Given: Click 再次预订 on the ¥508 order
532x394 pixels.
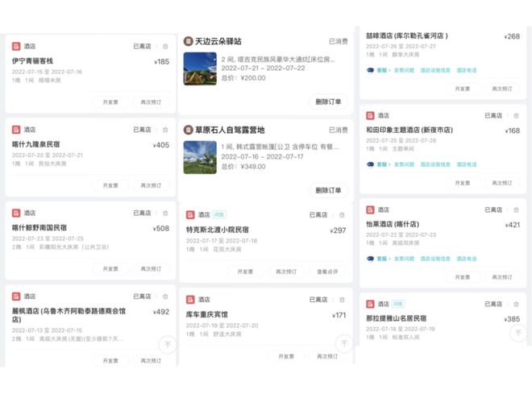Looking at the screenshot, I should pyautogui.click(x=151, y=269).
